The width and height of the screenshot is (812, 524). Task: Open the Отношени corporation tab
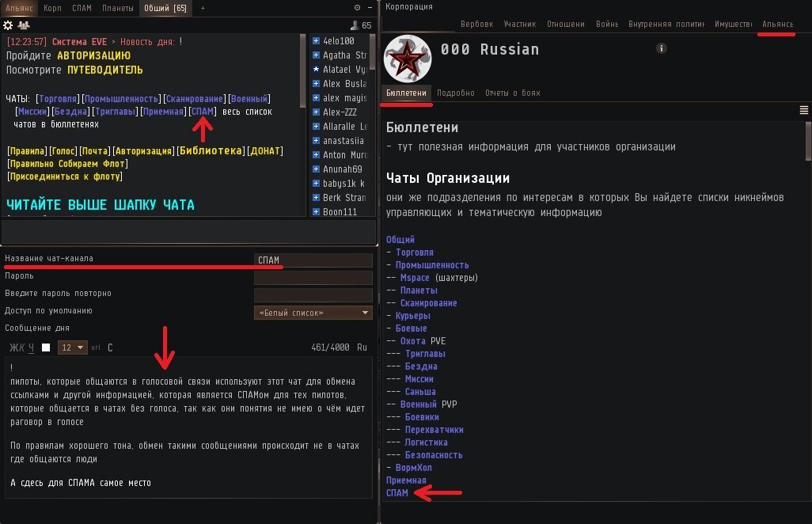pos(566,24)
